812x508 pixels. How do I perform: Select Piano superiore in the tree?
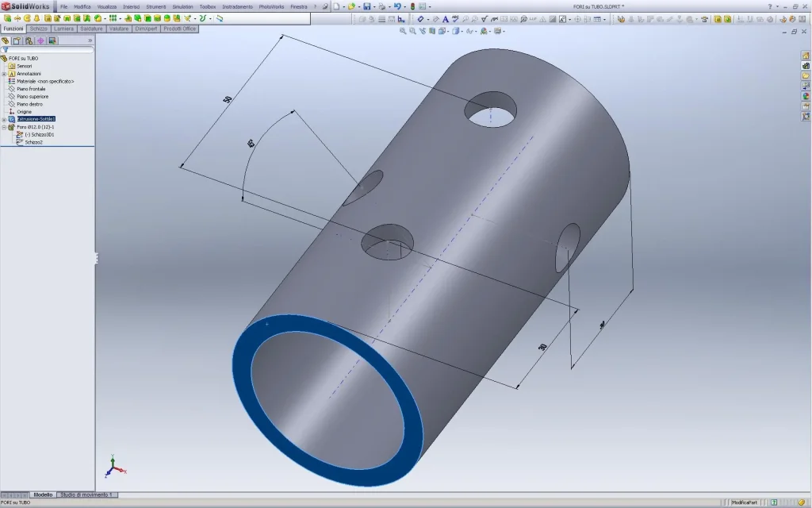click(x=32, y=96)
